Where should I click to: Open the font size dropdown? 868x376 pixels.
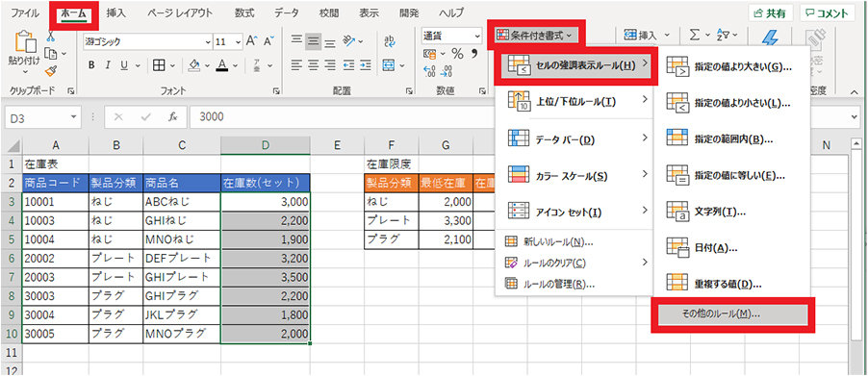click(238, 41)
